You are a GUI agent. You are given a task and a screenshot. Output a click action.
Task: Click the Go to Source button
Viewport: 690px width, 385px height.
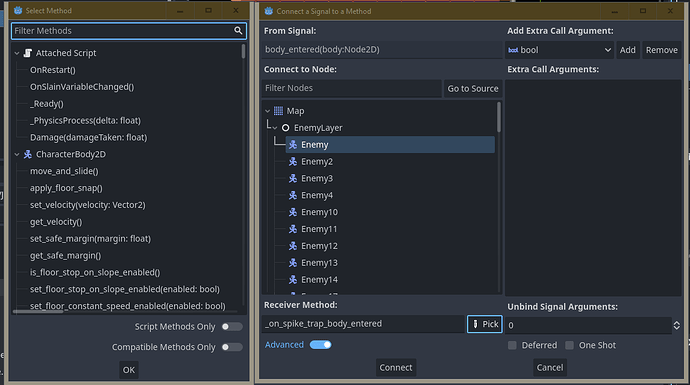pos(473,88)
